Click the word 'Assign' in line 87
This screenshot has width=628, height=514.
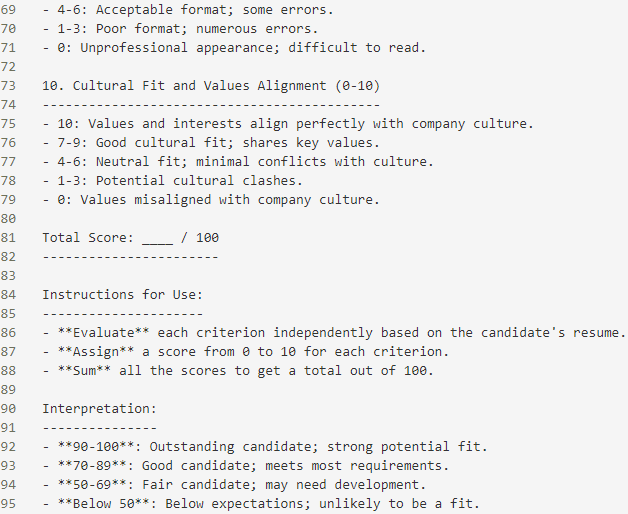pyautogui.click(x=96, y=352)
